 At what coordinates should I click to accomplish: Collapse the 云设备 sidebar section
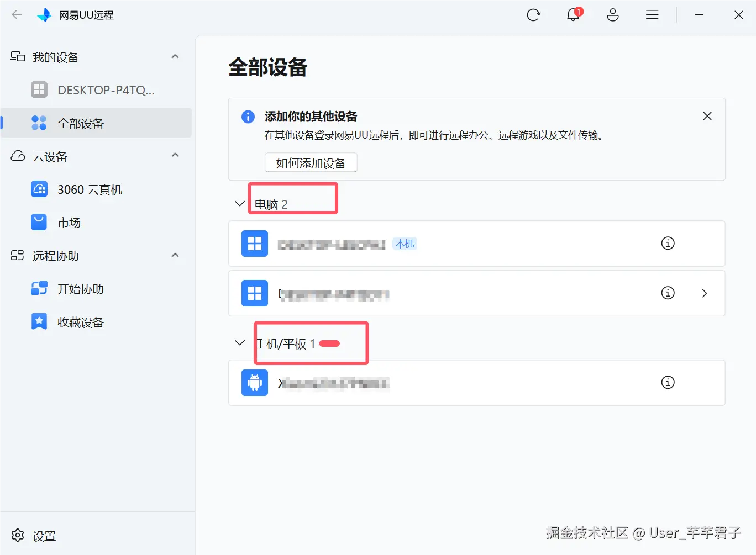(175, 155)
